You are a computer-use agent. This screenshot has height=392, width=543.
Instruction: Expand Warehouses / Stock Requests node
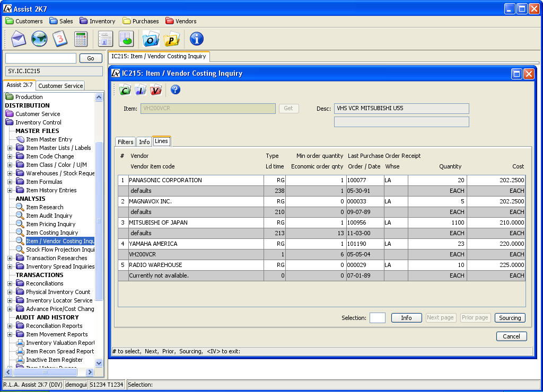click(x=10, y=173)
